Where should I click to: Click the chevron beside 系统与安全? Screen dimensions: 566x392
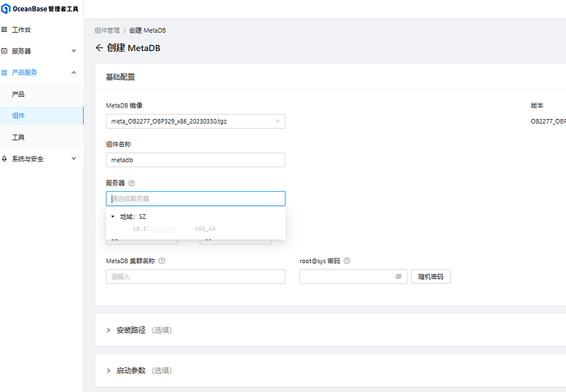pos(74,158)
